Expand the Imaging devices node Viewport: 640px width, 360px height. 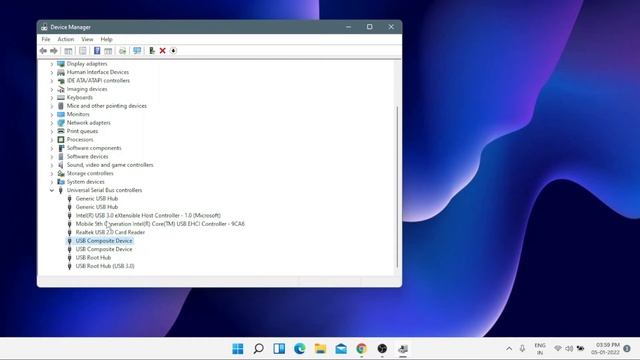click(x=52, y=89)
